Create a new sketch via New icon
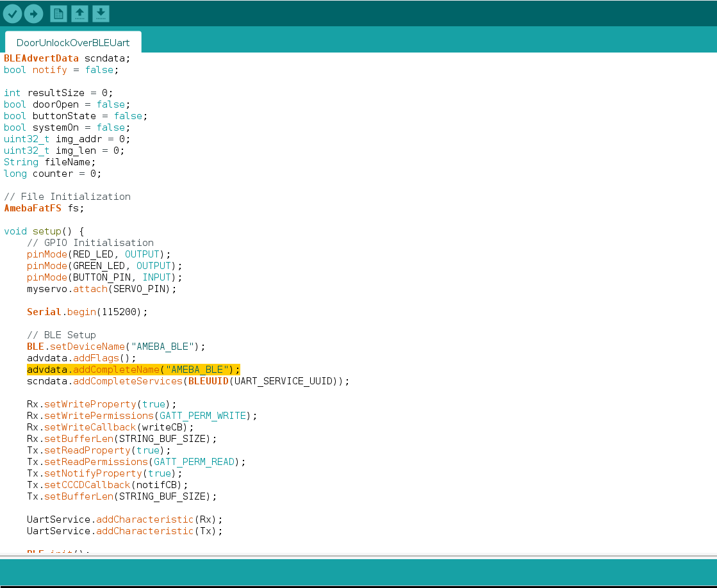Viewport: 717px width, 588px height. point(58,13)
